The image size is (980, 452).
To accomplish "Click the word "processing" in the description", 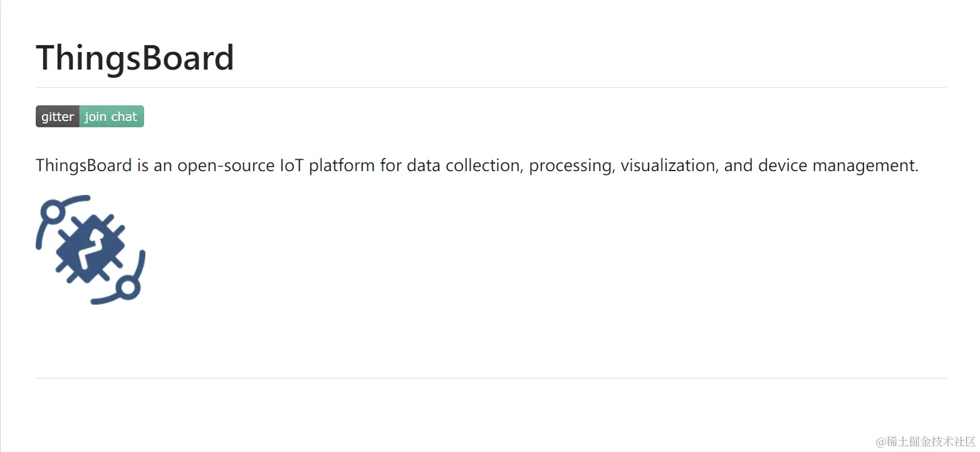I will [571, 166].
